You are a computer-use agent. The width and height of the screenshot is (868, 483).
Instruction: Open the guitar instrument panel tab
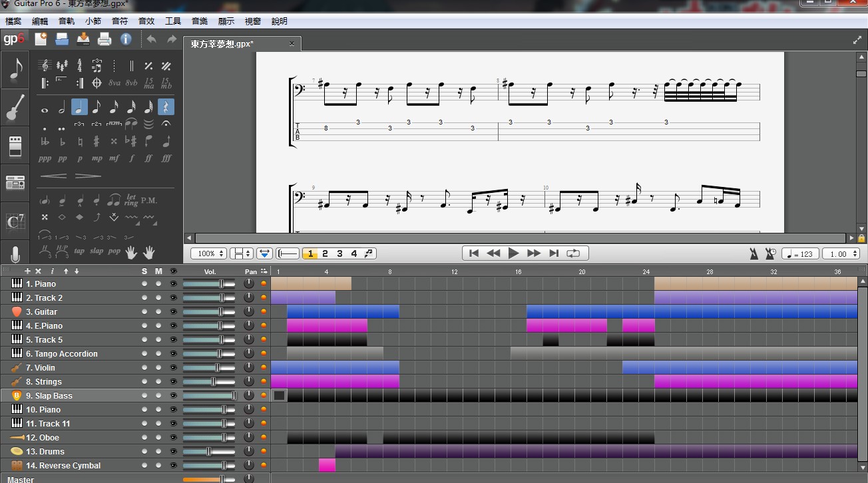15,108
